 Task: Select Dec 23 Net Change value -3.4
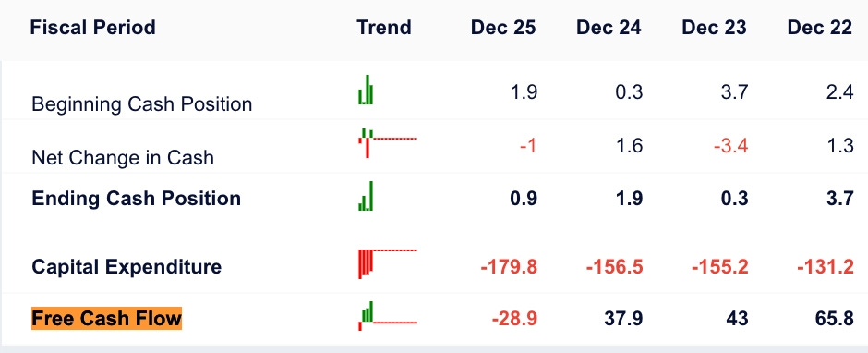point(730,146)
